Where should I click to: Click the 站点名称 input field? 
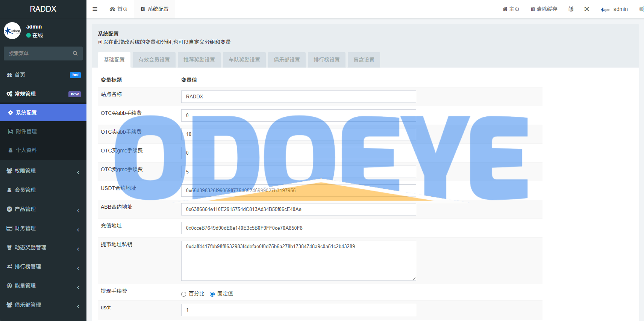click(299, 96)
